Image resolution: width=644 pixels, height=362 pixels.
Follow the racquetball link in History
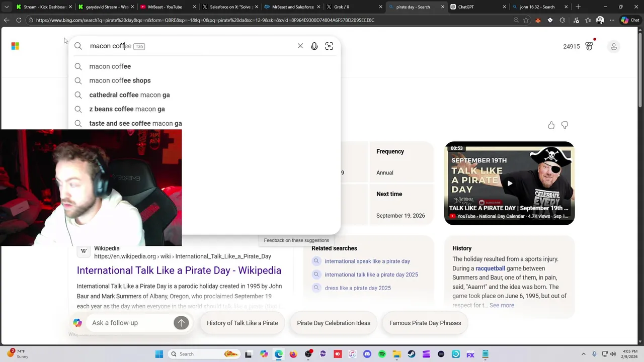[490, 268]
